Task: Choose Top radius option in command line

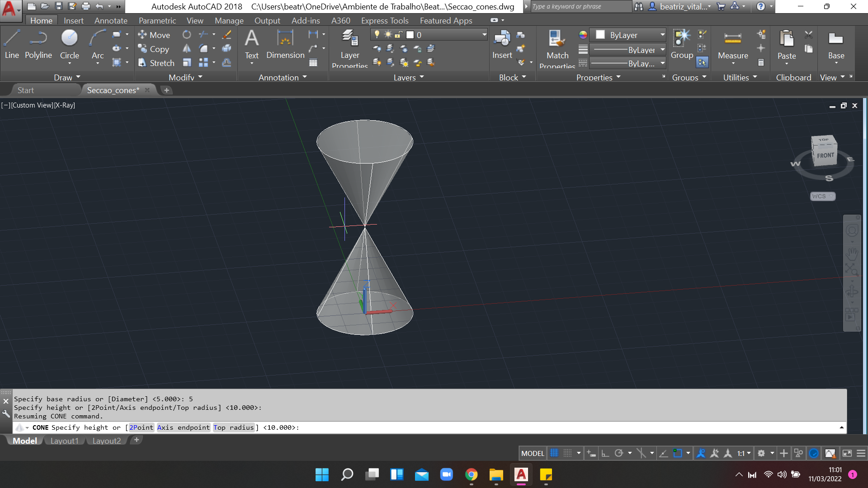Action: 234,427
